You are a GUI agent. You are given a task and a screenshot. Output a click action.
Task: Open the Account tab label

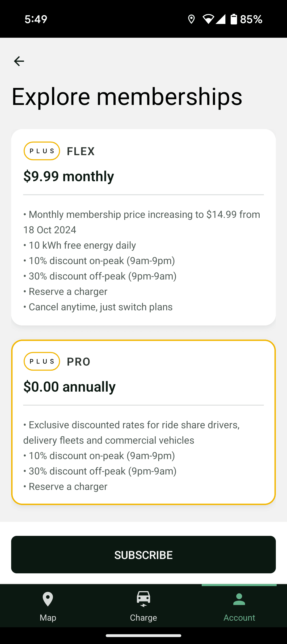click(x=239, y=618)
